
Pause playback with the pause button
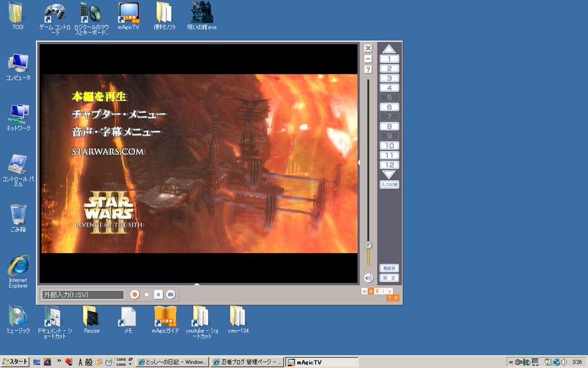pyautogui.click(x=158, y=295)
